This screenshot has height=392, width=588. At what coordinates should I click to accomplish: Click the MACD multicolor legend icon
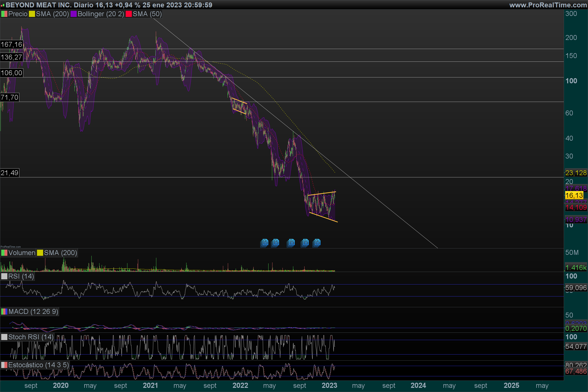[x=4, y=311]
